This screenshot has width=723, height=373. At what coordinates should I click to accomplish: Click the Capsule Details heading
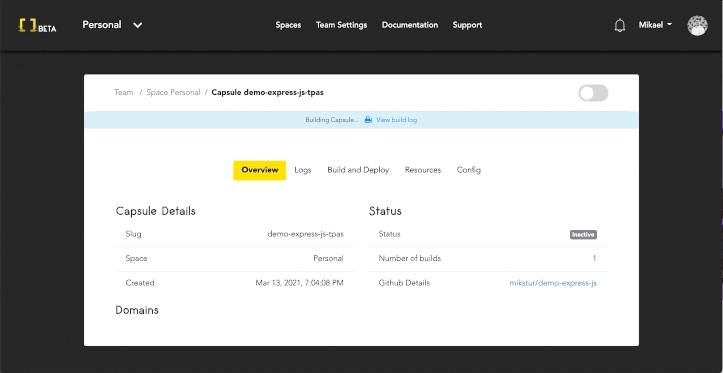click(x=155, y=211)
